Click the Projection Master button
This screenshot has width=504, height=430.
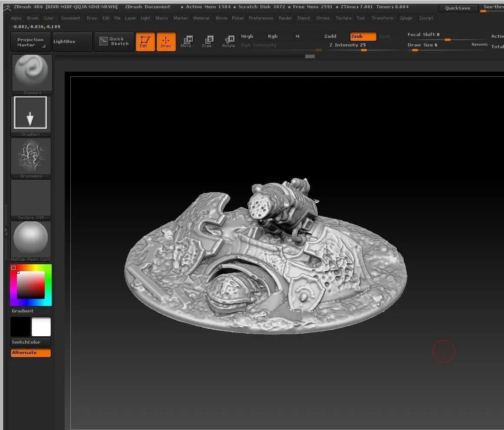(30, 42)
